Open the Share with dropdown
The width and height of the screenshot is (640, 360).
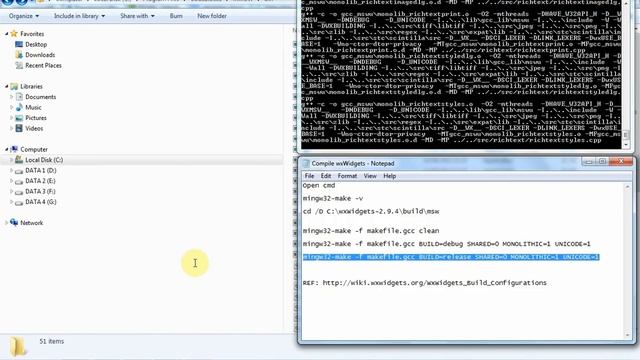[x=137, y=16]
